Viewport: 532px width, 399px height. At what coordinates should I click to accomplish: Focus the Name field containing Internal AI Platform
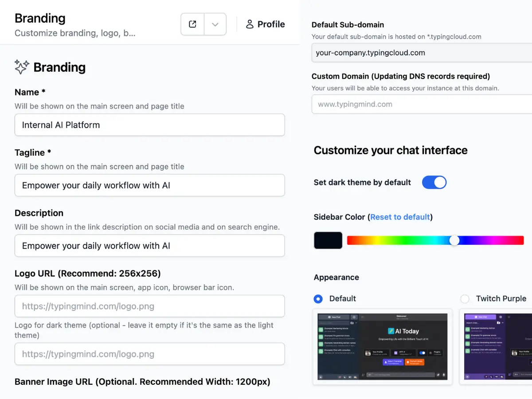click(x=150, y=125)
